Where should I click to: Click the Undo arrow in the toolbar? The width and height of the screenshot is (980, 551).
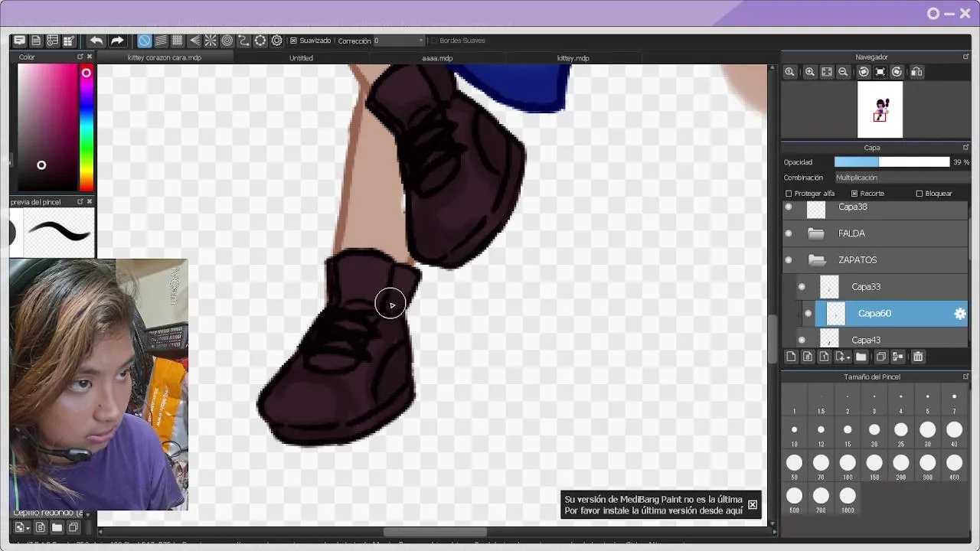[96, 41]
